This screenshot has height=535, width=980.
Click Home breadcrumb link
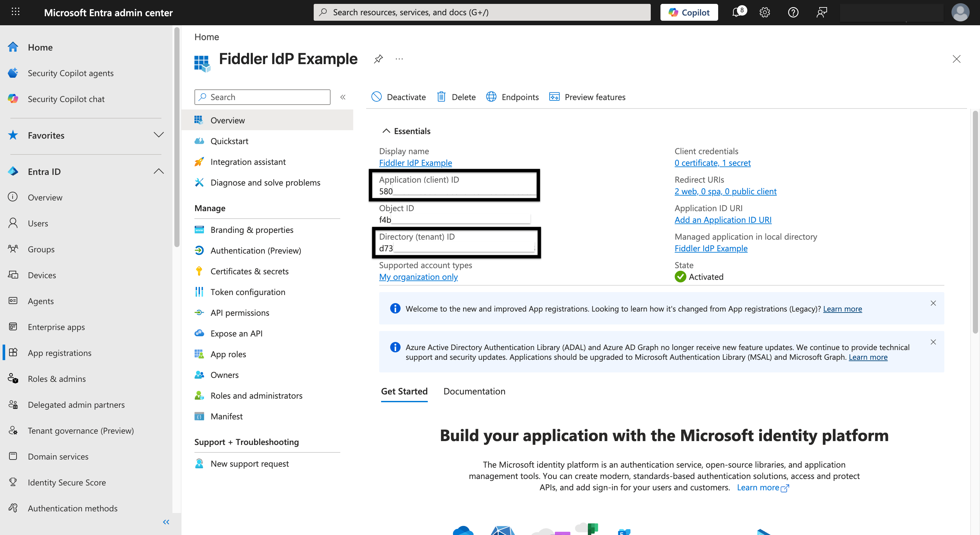coord(206,37)
